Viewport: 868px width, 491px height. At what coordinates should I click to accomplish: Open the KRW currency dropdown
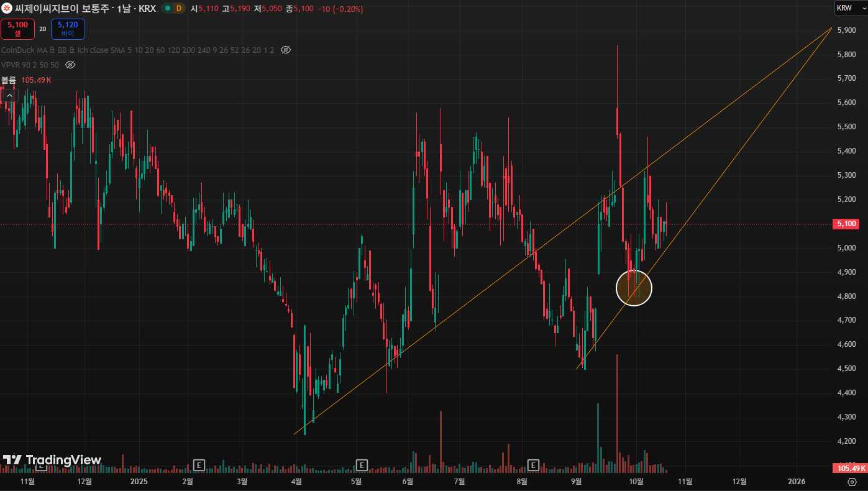point(850,8)
